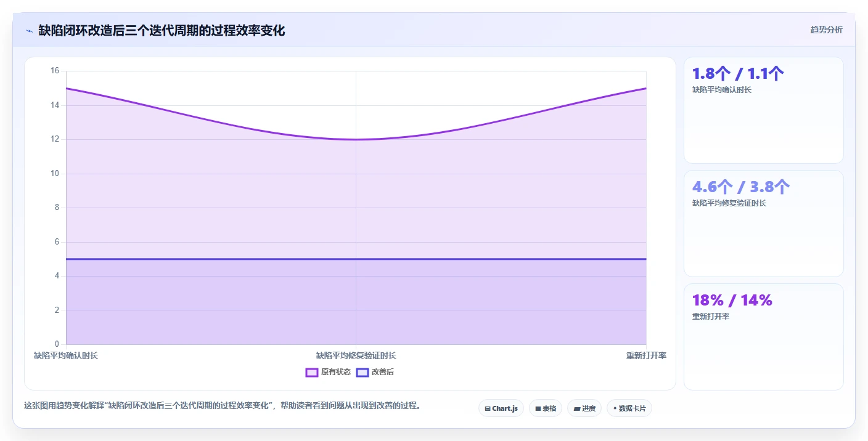
Task: Click the 缺陷平均确认时长 card caption
Action: (722, 90)
